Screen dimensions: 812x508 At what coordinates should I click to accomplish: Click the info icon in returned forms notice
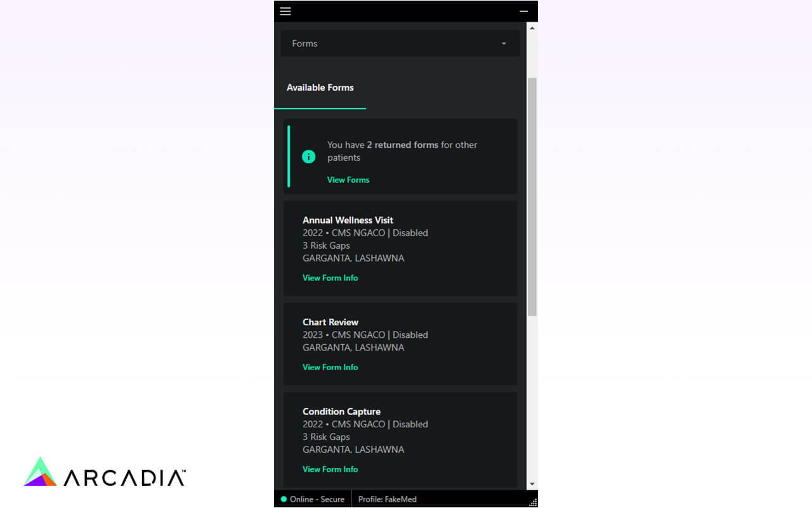pyautogui.click(x=309, y=156)
